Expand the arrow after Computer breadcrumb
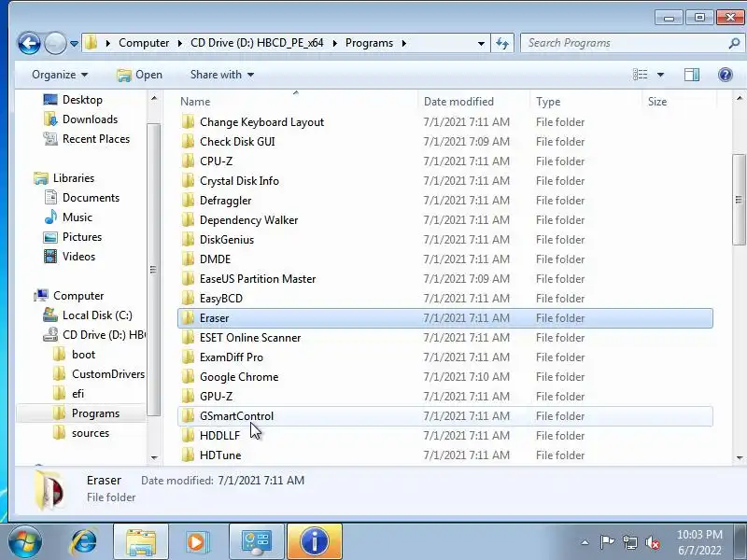 (x=179, y=43)
